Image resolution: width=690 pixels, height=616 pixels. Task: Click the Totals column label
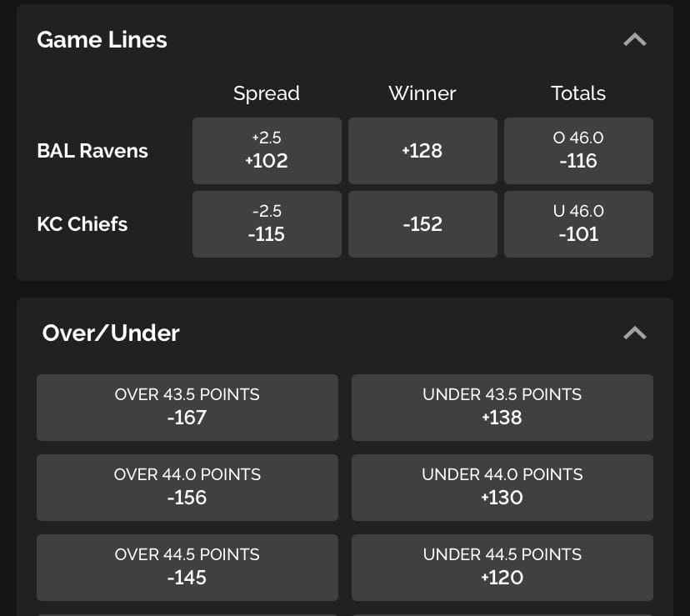coord(577,93)
